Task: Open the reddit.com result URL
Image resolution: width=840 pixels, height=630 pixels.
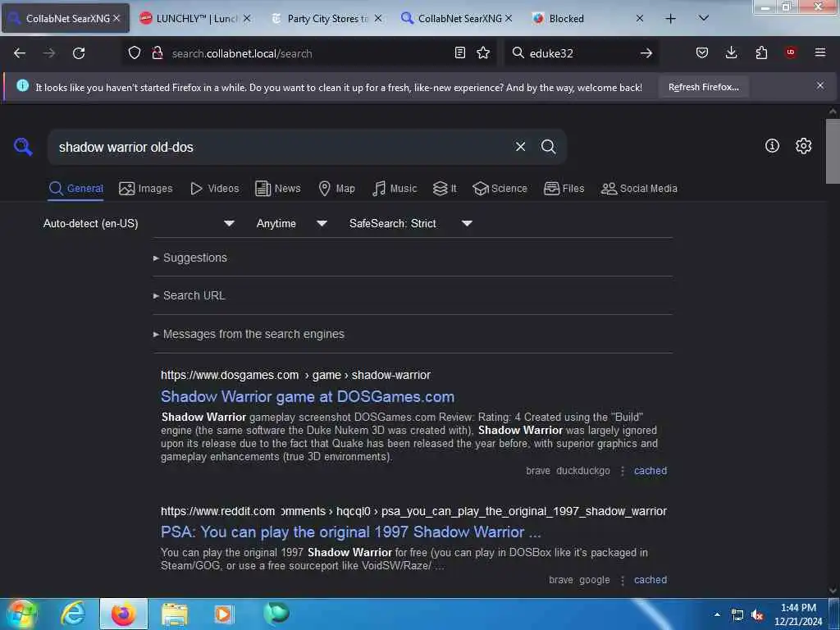Action: point(413,511)
